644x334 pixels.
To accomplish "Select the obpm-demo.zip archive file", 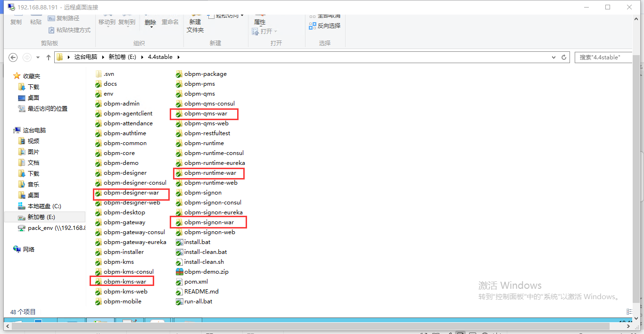I will [206, 272].
